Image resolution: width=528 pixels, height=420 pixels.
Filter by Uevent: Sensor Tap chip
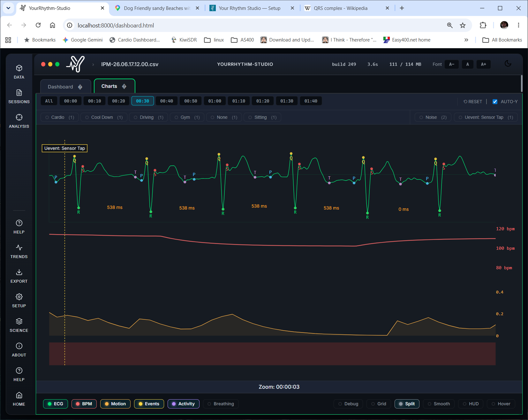(x=486, y=117)
